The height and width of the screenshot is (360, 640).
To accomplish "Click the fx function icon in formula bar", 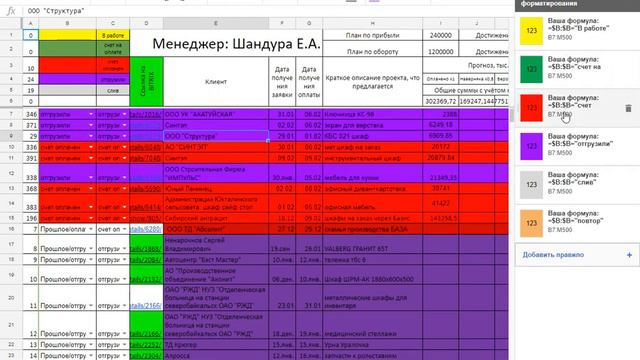I will 11,11.
